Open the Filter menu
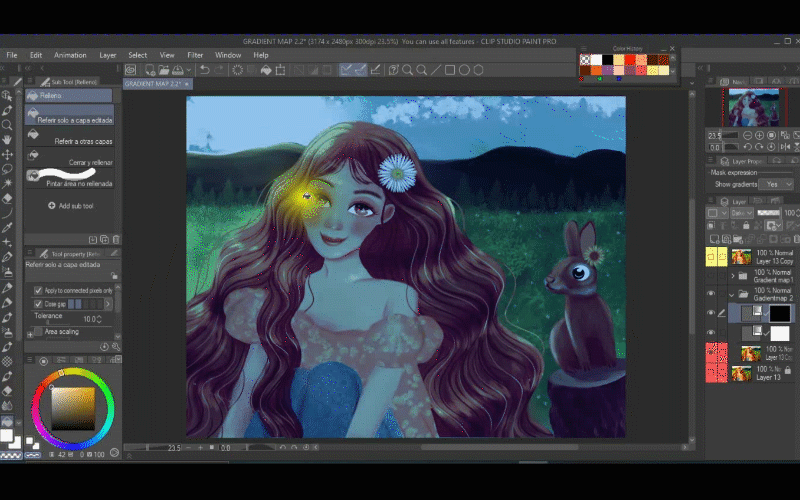This screenshot has height=500, width=800. point(195,55)
